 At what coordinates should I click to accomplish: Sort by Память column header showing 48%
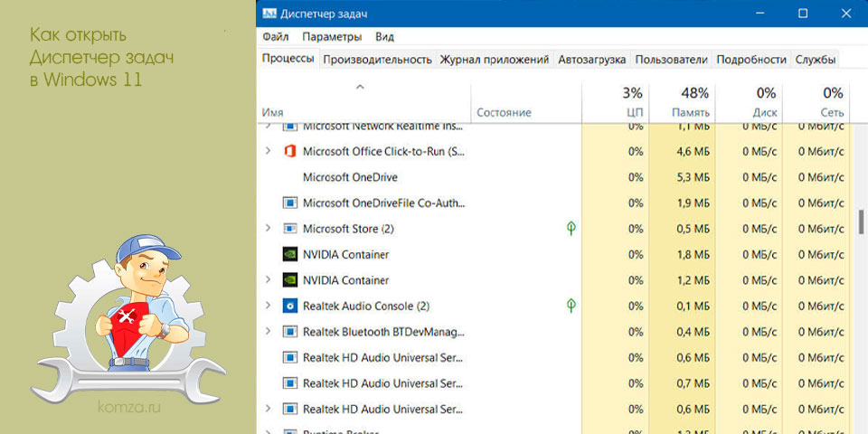(x=682, y=103)
